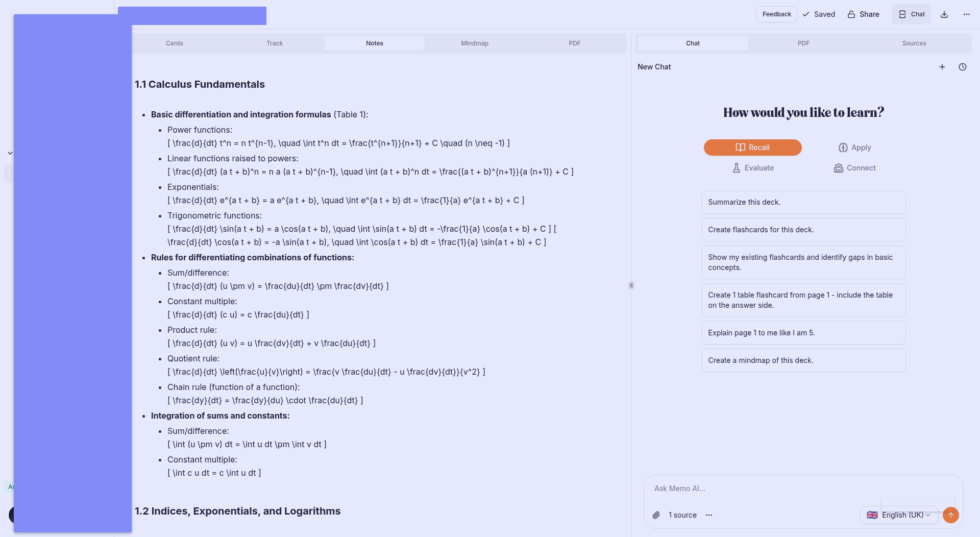This screenshot has width=980, height=537.
Task: Choose 'Summarize this deck.' suggestion
Action: 803,202
